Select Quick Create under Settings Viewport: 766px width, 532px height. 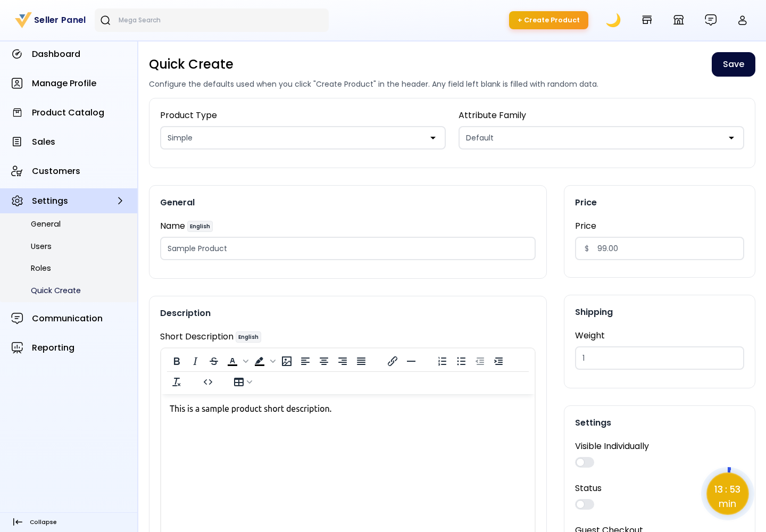[56, 290]
